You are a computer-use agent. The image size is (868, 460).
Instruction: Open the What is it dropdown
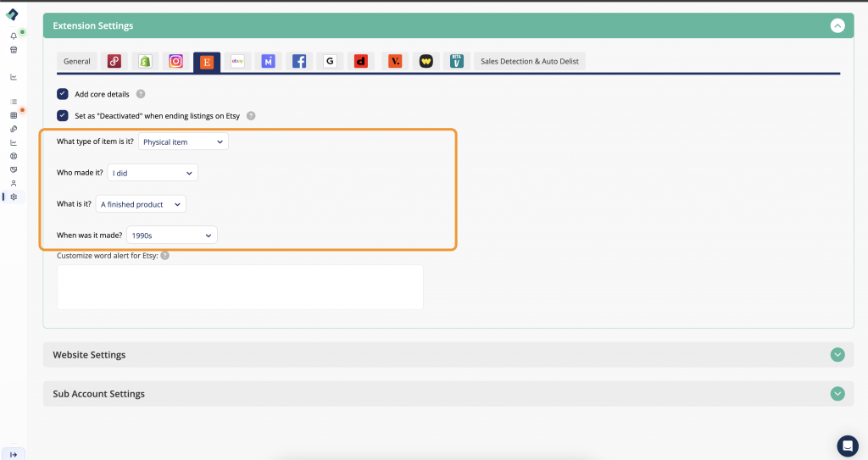141,204
